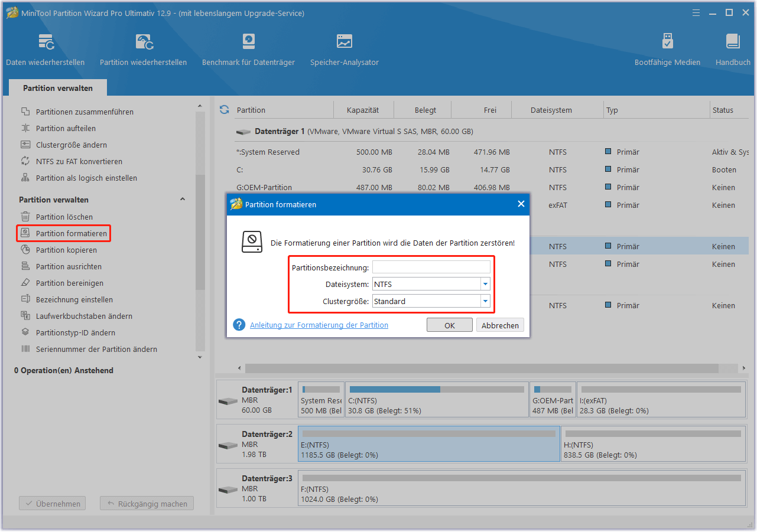The width and height of the screenshot is (757, 532).
Task: Select F:(NTFS) block in disk map
Action: pos(522,488)
